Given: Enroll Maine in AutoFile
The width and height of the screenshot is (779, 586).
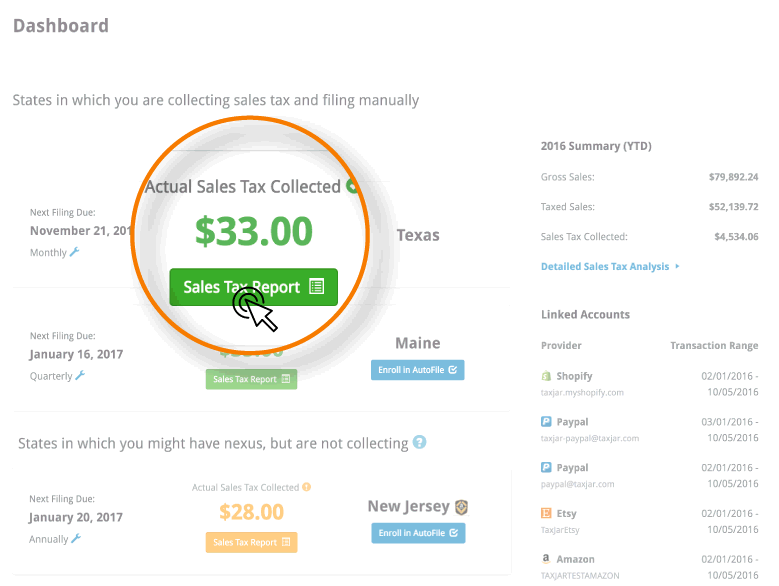Looking at the screenshot, I should pyautogui.click(x=417, y=370).
